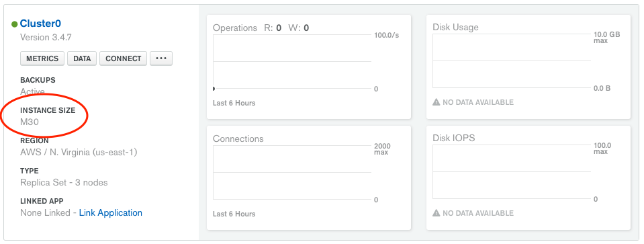Click the AWS N. Virginia region text

(79, 153)
